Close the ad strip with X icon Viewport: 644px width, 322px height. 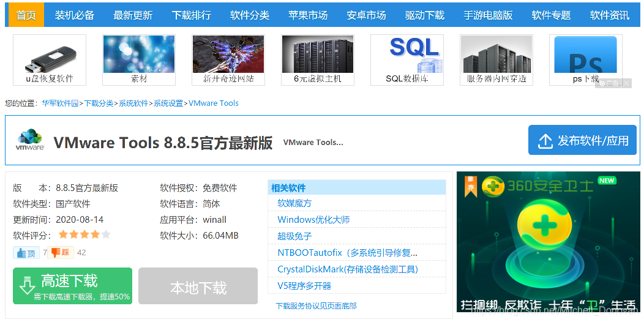[x=626, y=83]
